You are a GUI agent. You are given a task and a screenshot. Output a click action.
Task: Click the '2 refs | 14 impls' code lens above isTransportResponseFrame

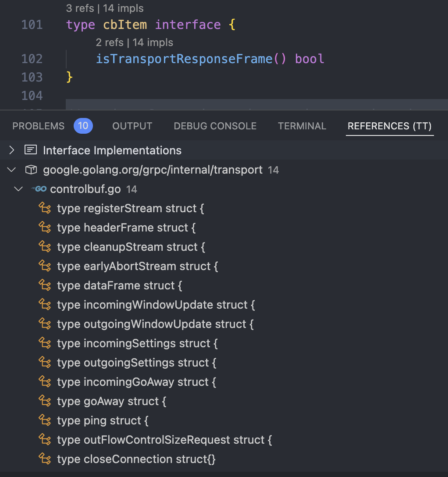coord(135,43)
